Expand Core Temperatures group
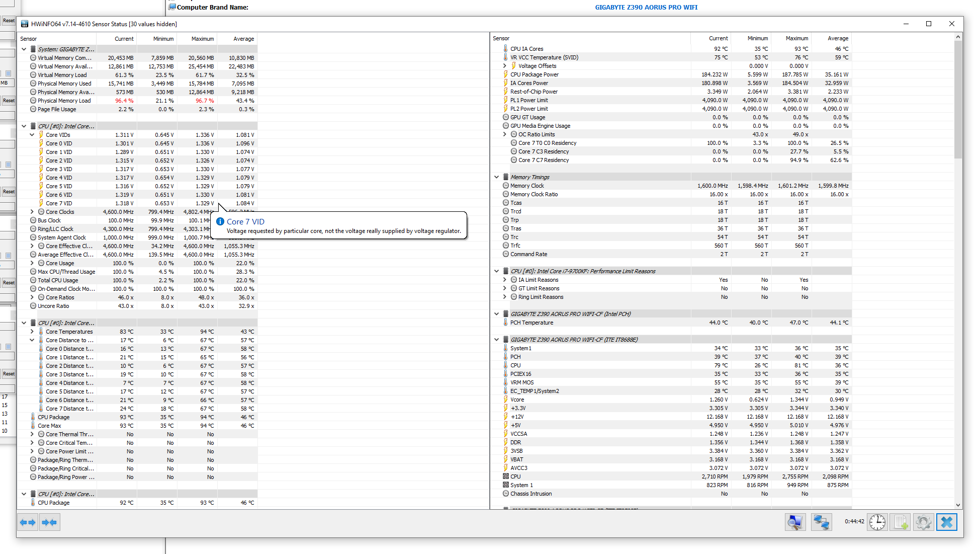Screen dimensions: 980x554 coord(32,332)
